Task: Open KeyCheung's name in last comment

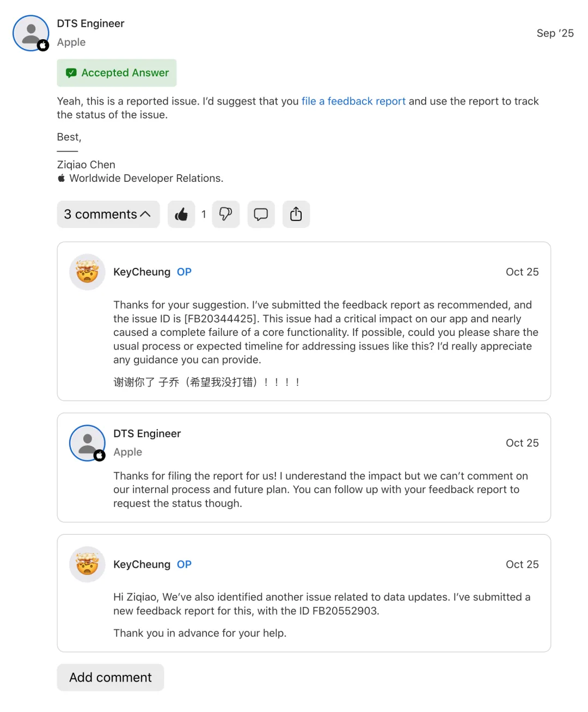Action: [x=142, y=564]
